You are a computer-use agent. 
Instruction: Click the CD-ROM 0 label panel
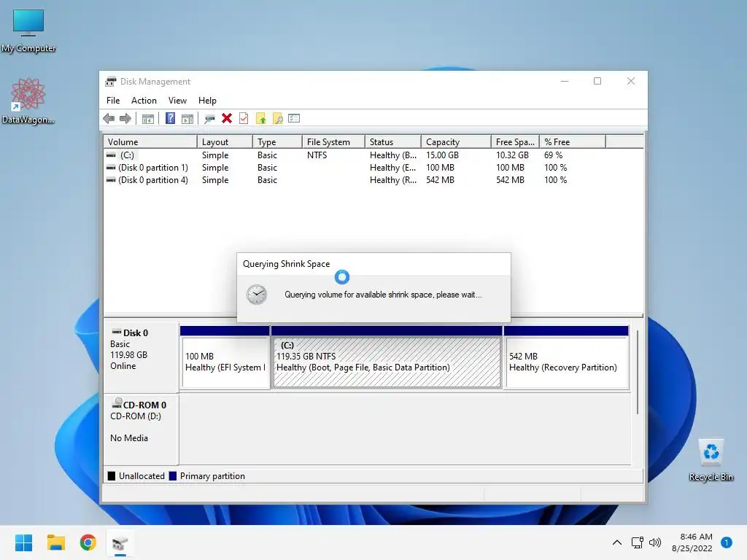tap(141, 429)
